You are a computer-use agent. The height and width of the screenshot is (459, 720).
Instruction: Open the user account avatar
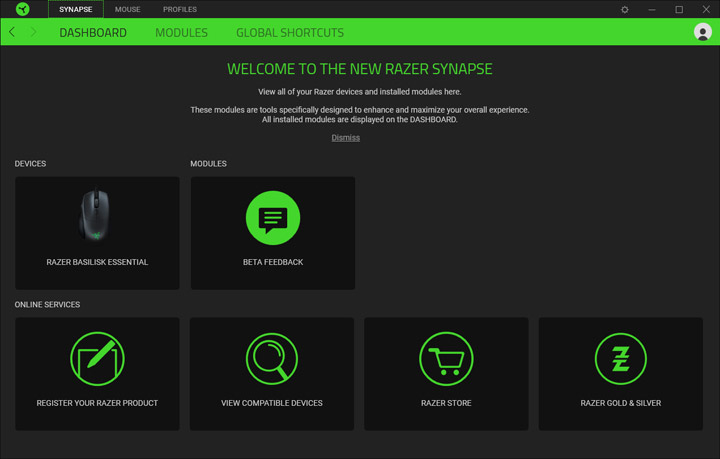pos(703,32)
